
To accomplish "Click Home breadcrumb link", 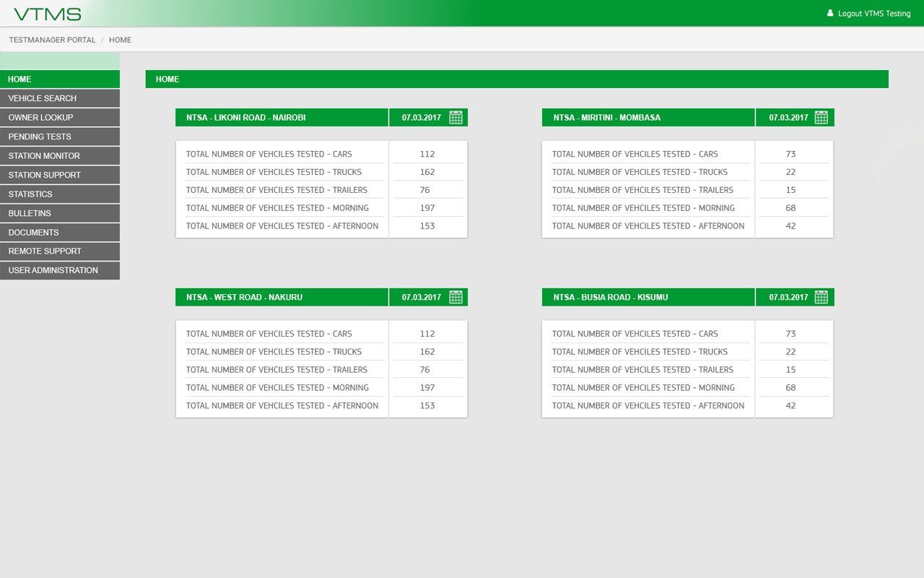I will point(120,40).
